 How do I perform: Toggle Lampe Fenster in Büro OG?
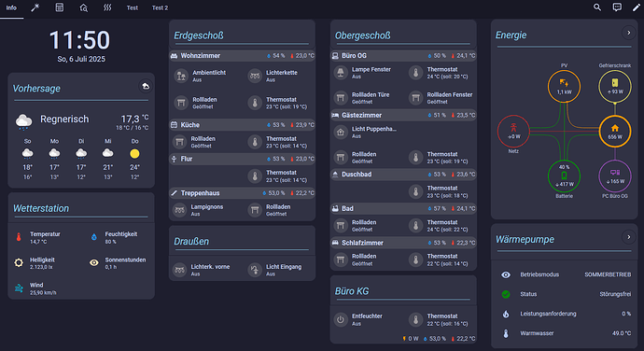pyautogui.click(x=367, y=73)
